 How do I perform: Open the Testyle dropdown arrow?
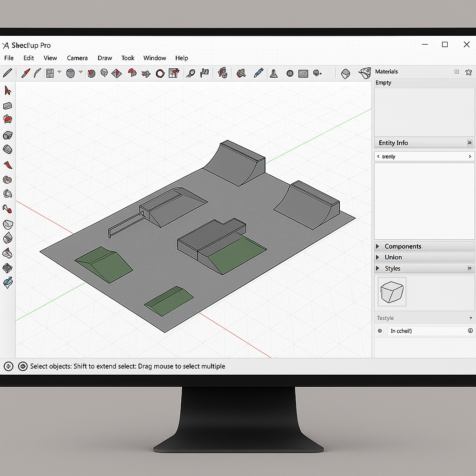pyautogui.click(x=470, y=318)
